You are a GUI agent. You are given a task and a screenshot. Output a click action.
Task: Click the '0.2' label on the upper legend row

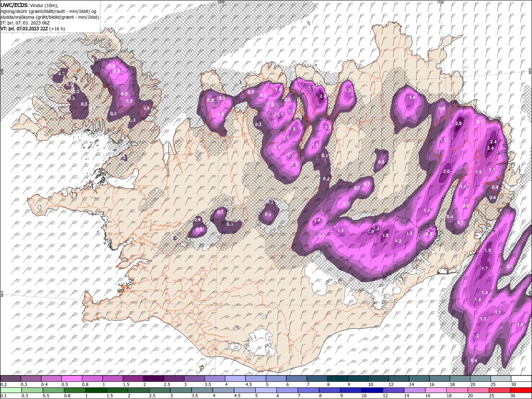point(3,384)
